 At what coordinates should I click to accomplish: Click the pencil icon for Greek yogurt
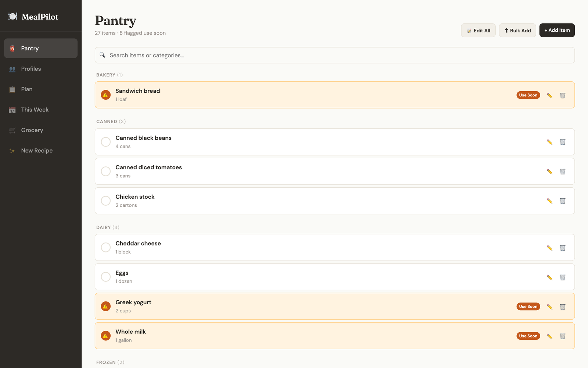[x=549, y=307]
